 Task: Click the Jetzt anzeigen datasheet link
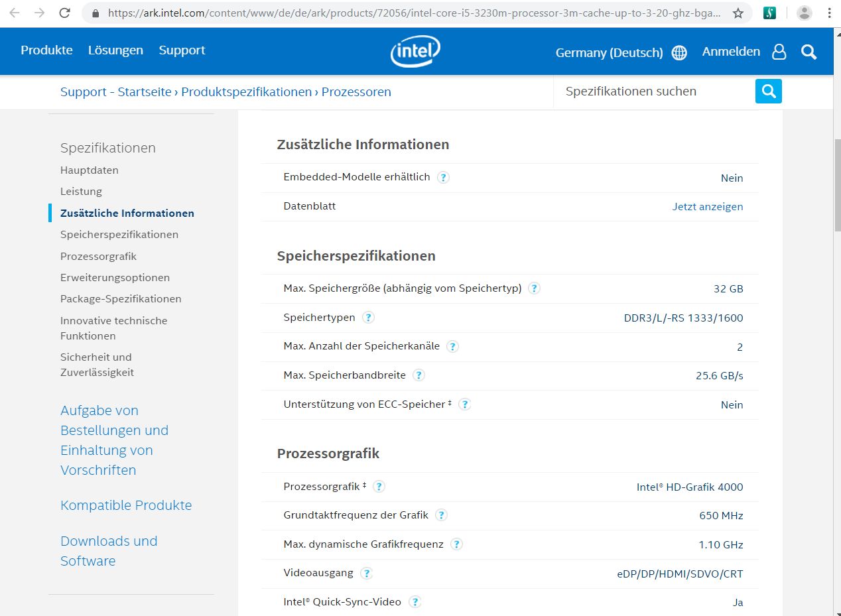[x=707, y=206]
